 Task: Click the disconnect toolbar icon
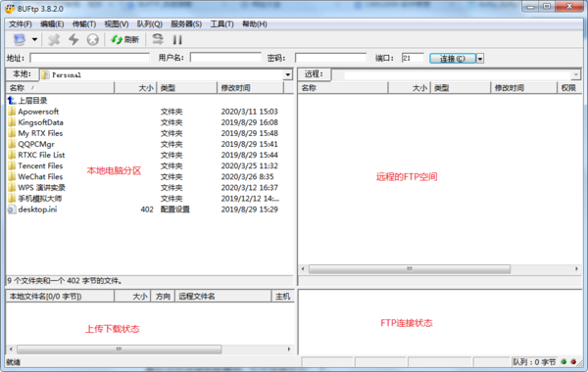pos(54,39)
